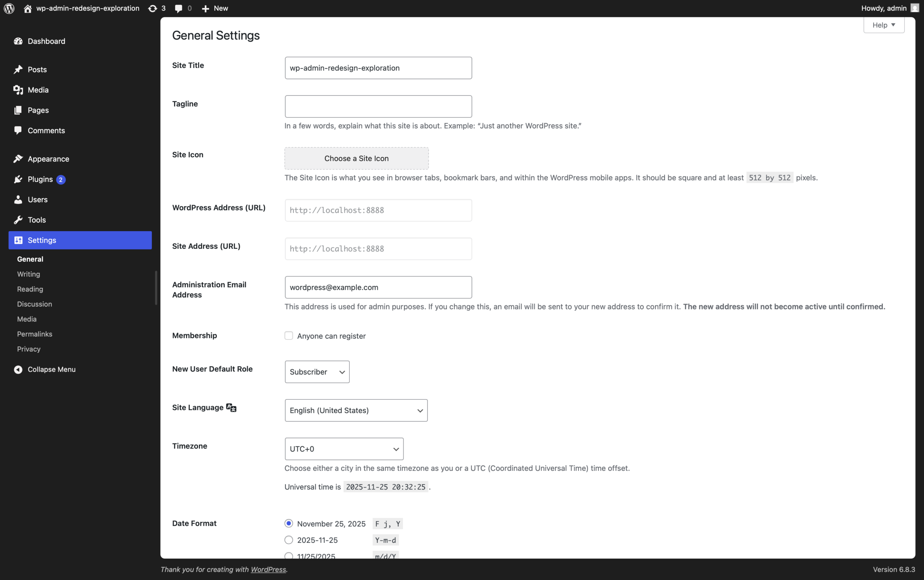Viewport: 924px width, 580px height.
Task: Open the Permalinks settings submenu
Action: pos(35,334)
